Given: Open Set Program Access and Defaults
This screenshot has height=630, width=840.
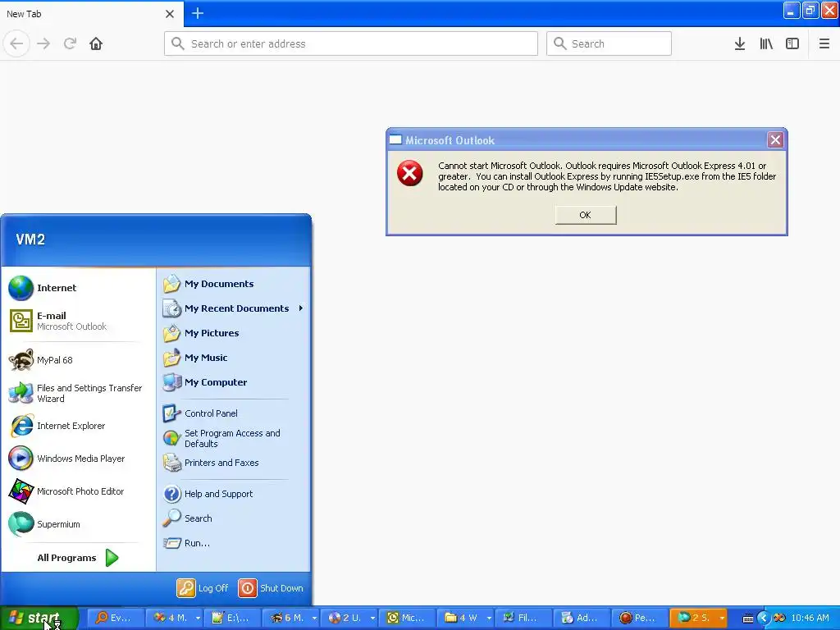Looking at the screenshot, I should pos(234,438).
